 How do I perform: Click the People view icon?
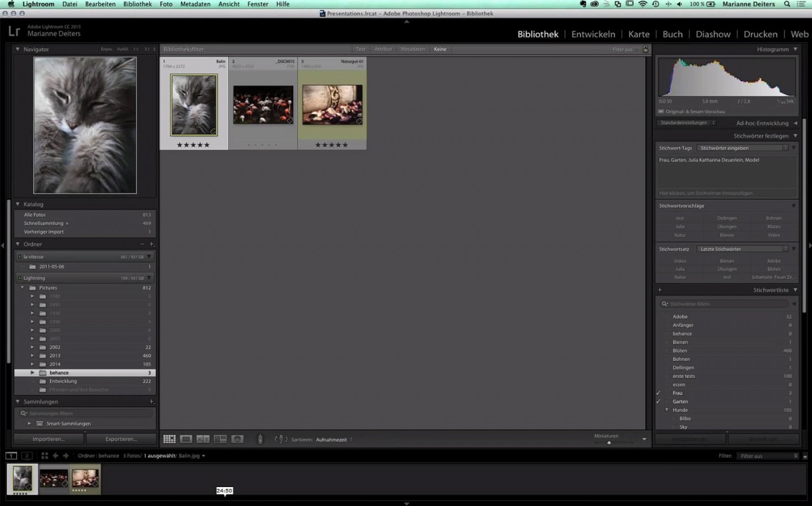coord(238,439)
